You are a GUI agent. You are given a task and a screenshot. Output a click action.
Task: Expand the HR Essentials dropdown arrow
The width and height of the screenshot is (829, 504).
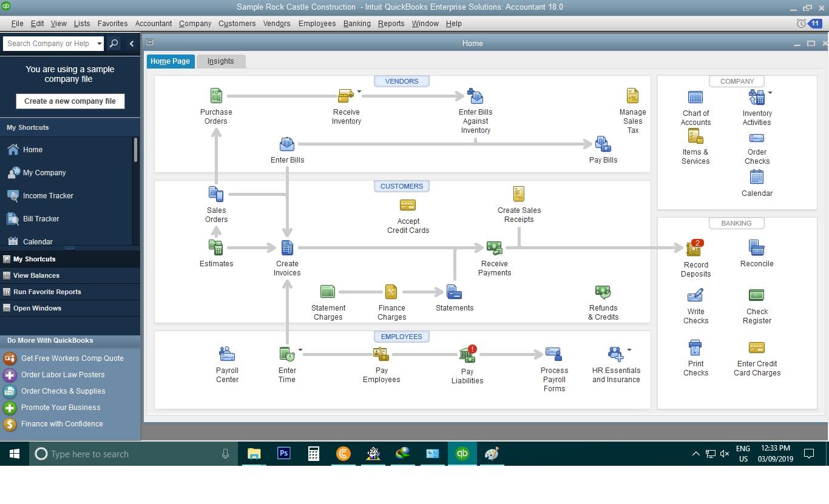(629, 350)
